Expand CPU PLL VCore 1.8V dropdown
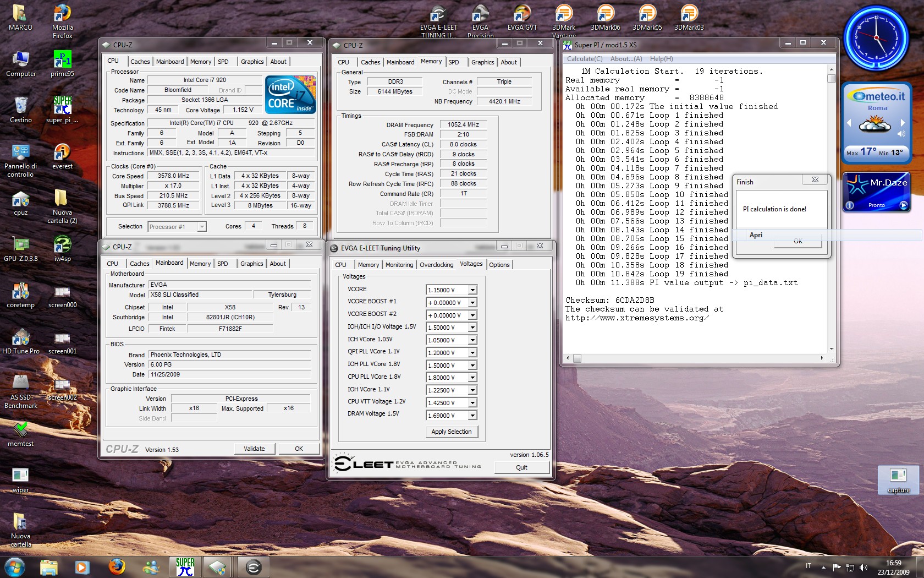 click(472, 378)
